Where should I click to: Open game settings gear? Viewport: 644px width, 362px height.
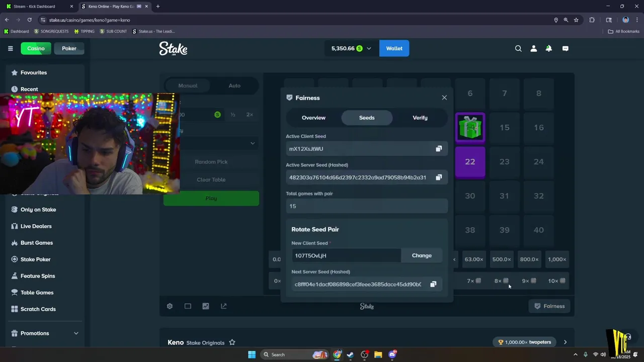[x=170, y=306]
